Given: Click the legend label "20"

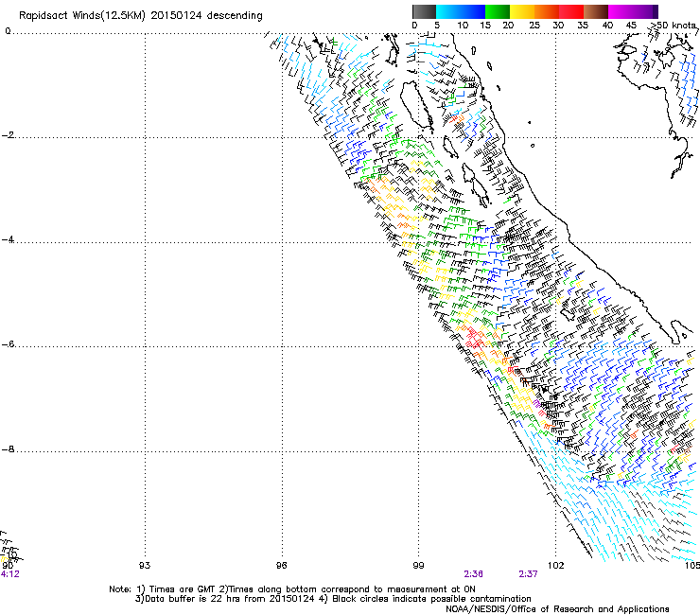Looking at the screenshot, I should tap(508, 26).
